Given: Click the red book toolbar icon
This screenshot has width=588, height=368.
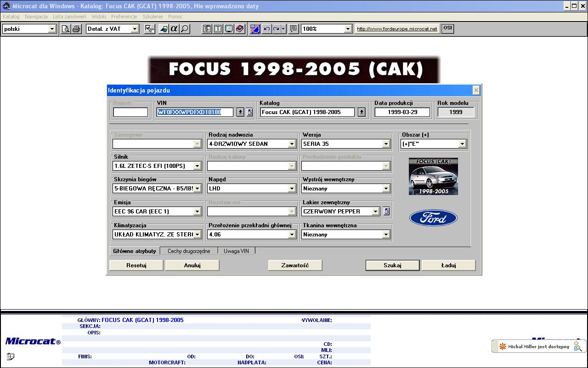Looking at the screenshot, I should pyautogui.click(x=240, y=29).
